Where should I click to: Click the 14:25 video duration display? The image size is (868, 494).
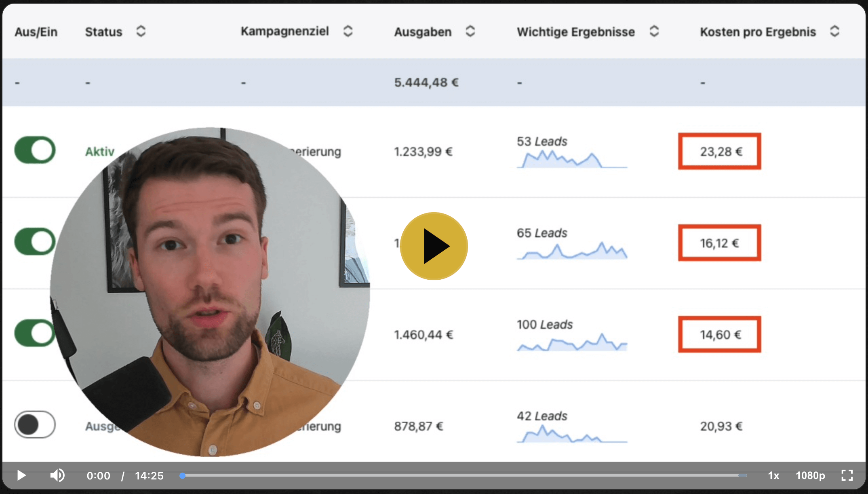click(149, 475)
